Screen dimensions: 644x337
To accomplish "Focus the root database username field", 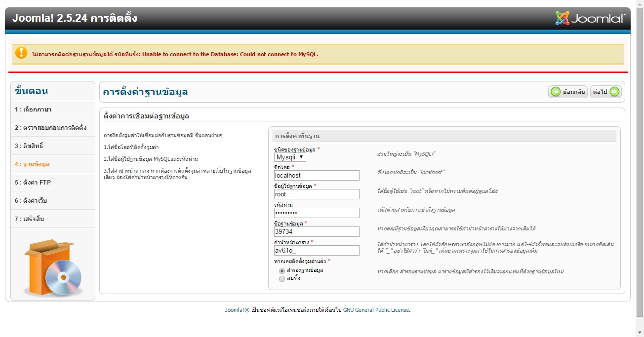I will point(317,194).
